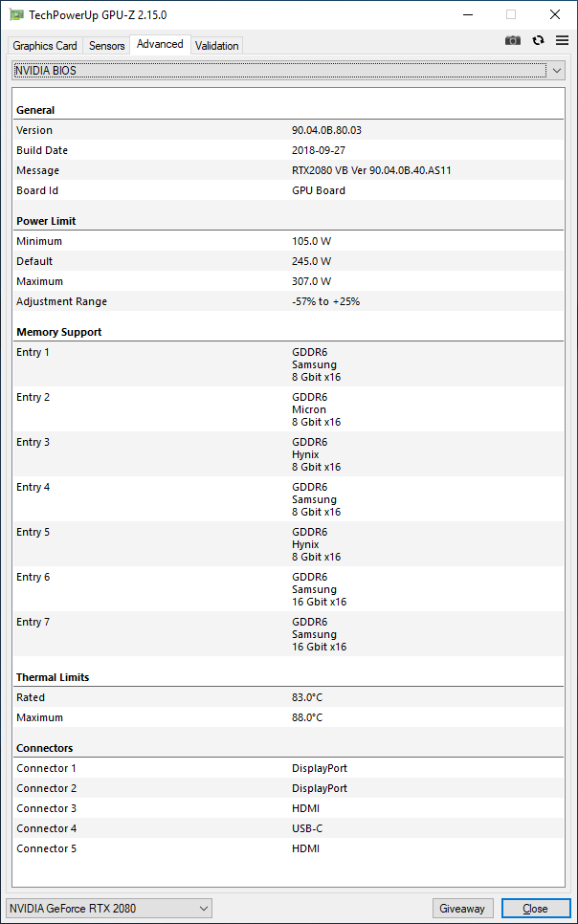The image size is (578, 924).
Task: Click the refresh arrows icon
Action: pyautogui.click(x=538, y=40)
